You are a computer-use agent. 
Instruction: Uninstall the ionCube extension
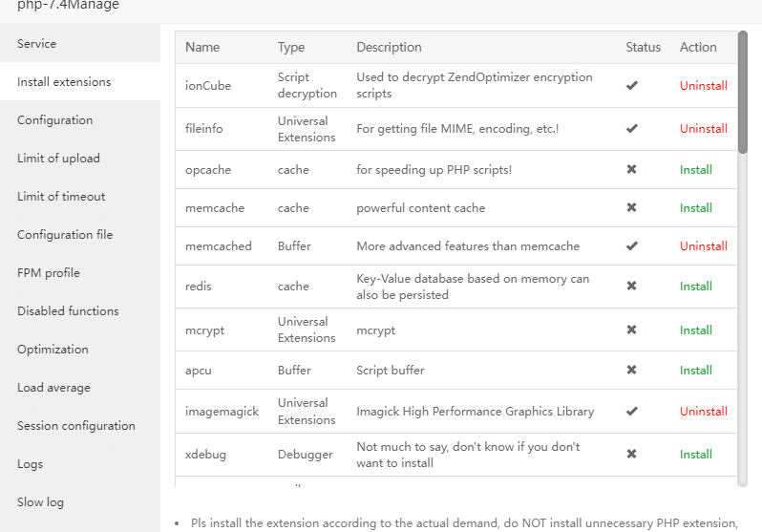click(703, 86)
